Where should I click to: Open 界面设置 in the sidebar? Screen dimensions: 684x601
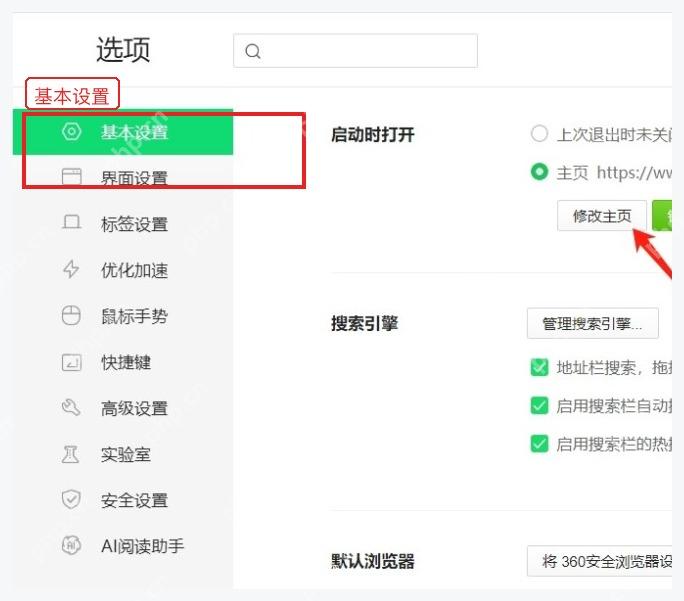pos(123,178)
